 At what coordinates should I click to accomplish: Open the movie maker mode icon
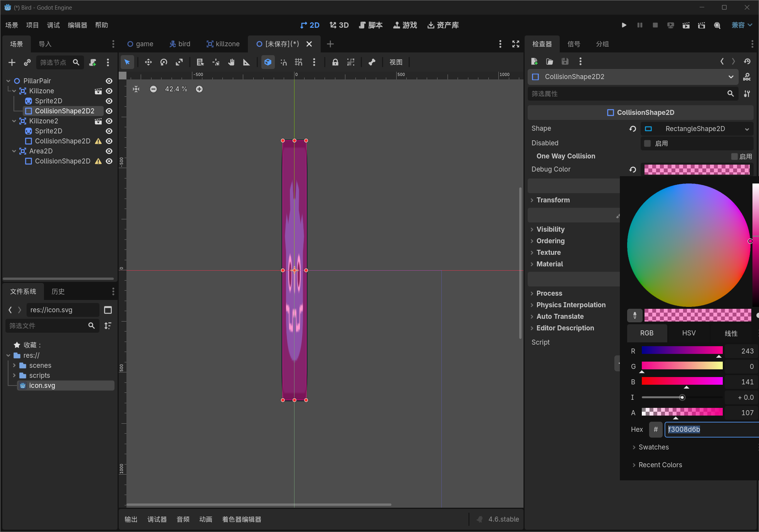(x=717, y=25)
